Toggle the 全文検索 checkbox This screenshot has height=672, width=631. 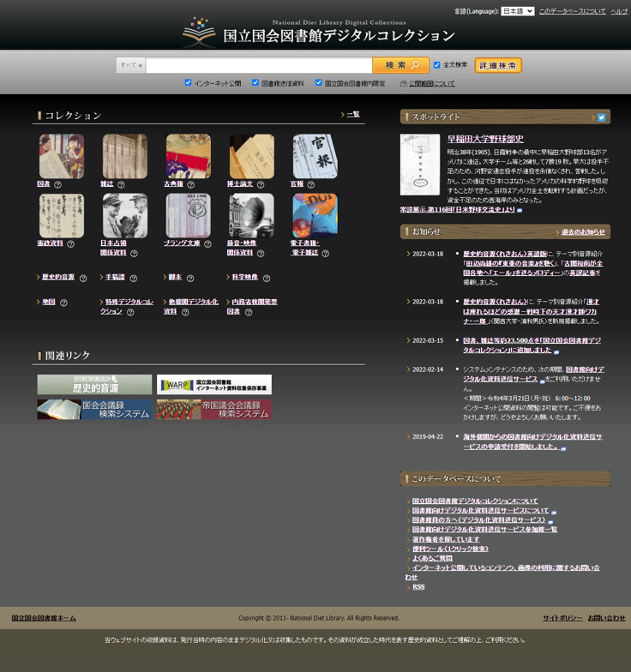437,65
